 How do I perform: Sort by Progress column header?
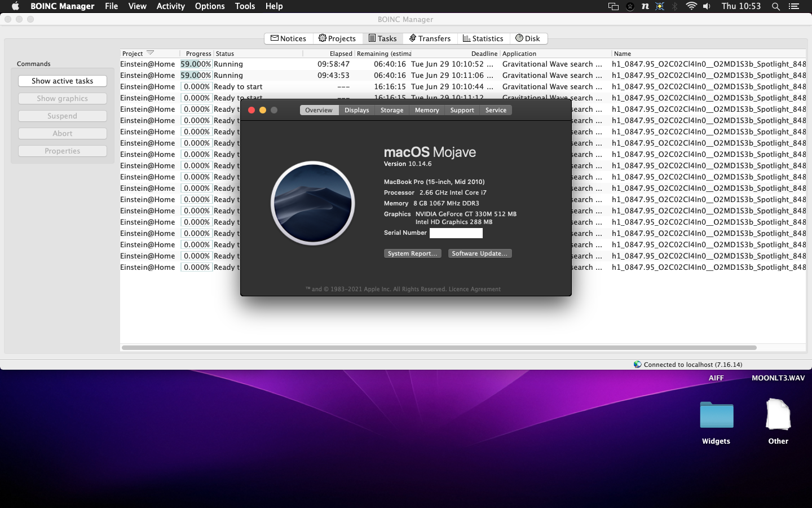196,54
